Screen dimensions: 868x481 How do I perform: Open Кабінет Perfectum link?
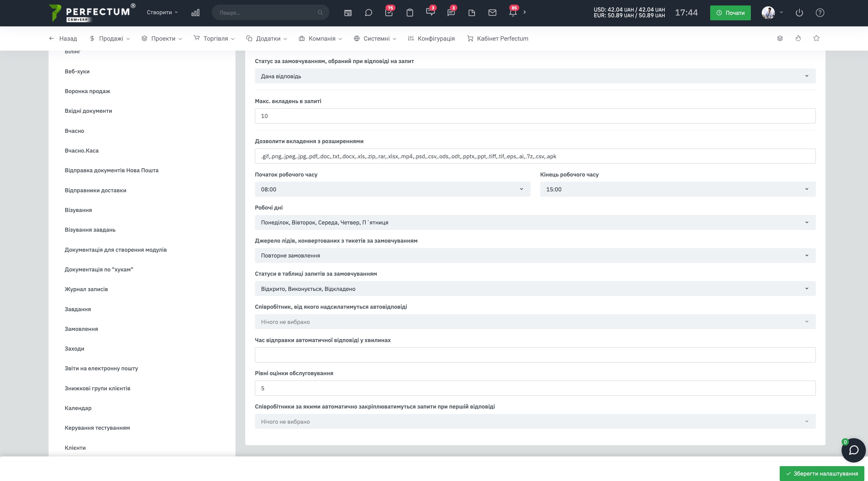click(498, 39)
